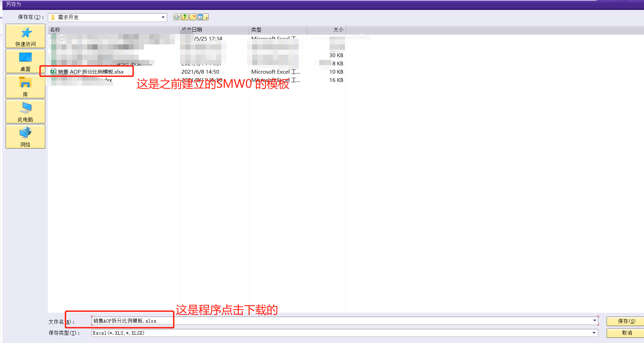
Task: Open the 保存类型 file type dropdown
Action: (594, 333)
